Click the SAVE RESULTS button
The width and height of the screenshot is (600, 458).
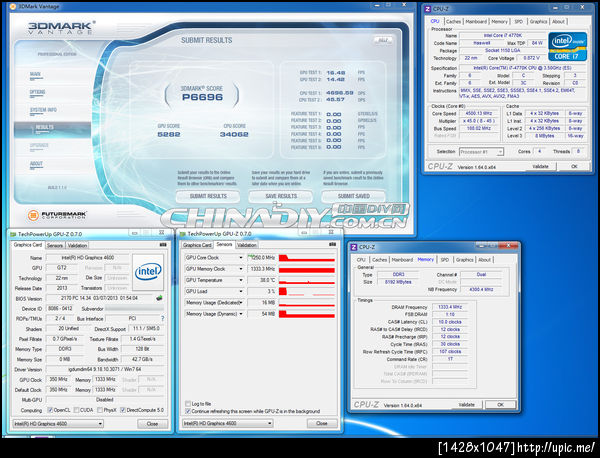click(x=281, y=196)
